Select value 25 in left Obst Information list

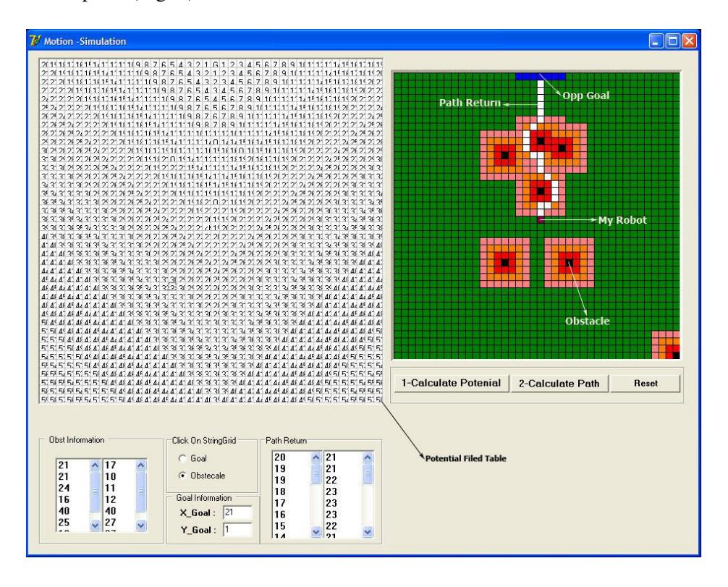pyautogui.click(x=64, y=523)
